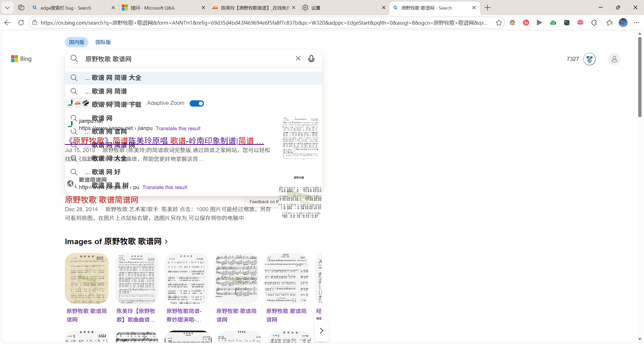Translate the jianpu.cn search result
This screenshot has width=644, height=344.
click(165, 187)
